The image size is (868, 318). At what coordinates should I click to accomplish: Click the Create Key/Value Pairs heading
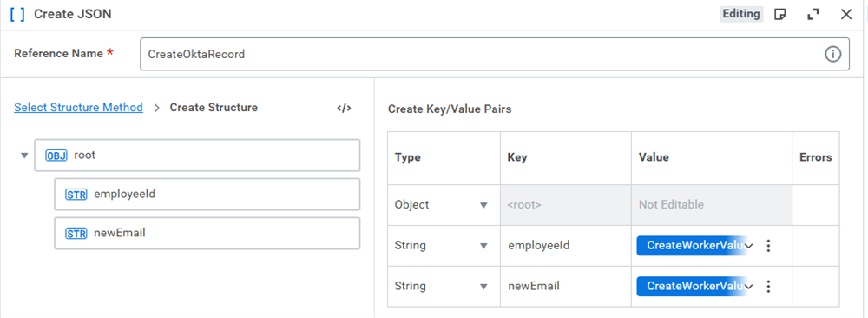(450, 109)
